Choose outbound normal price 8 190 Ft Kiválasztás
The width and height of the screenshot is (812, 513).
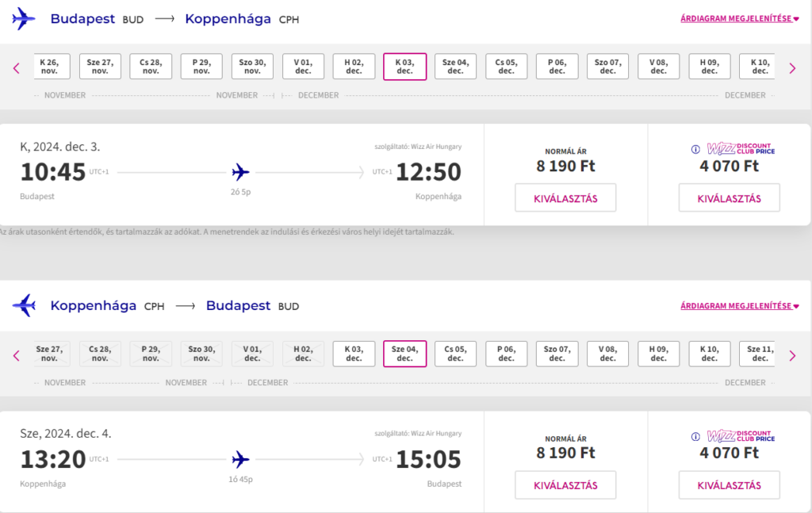coord(565,198)
